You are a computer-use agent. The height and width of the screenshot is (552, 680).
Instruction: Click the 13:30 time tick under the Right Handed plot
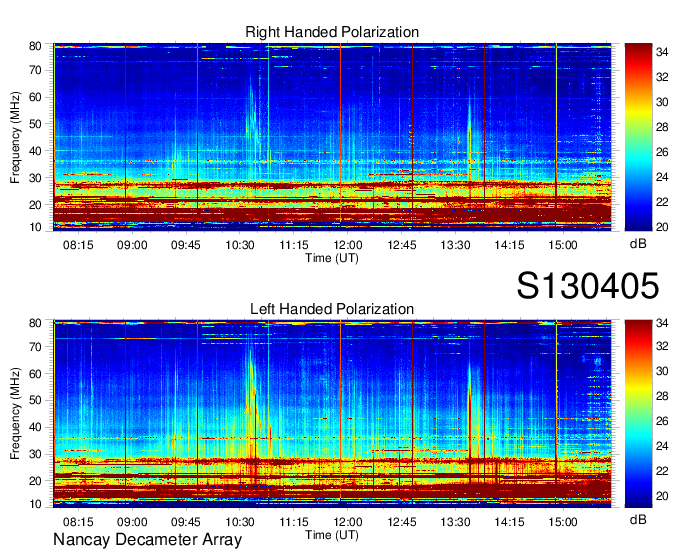(x=455, y=245)
